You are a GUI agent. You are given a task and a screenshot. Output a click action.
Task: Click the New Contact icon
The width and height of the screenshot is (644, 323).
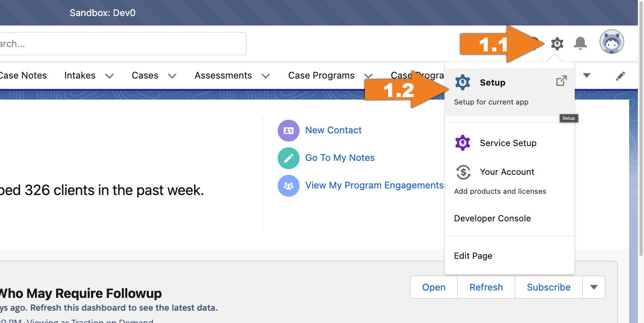(x=288, y=130)
